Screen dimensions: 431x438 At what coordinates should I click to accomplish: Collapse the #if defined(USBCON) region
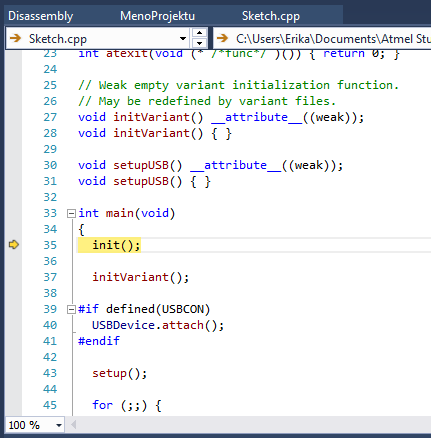tap(71, 309)
